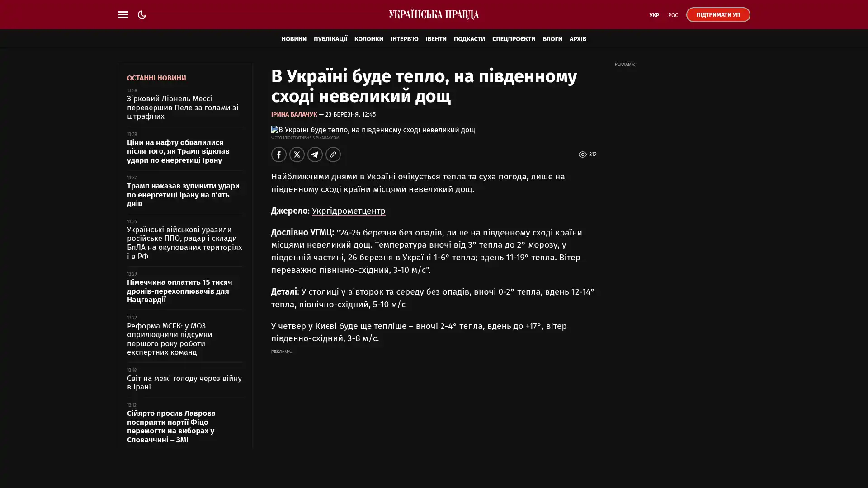Switch language to РОС
Image resolution: width=868 pixels, height=488 pixels.
[673, 15]
